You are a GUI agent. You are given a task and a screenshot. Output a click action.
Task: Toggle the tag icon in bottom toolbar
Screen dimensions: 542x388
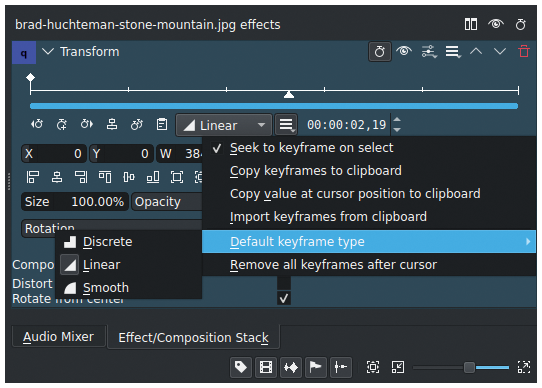[x=241, y=367]
